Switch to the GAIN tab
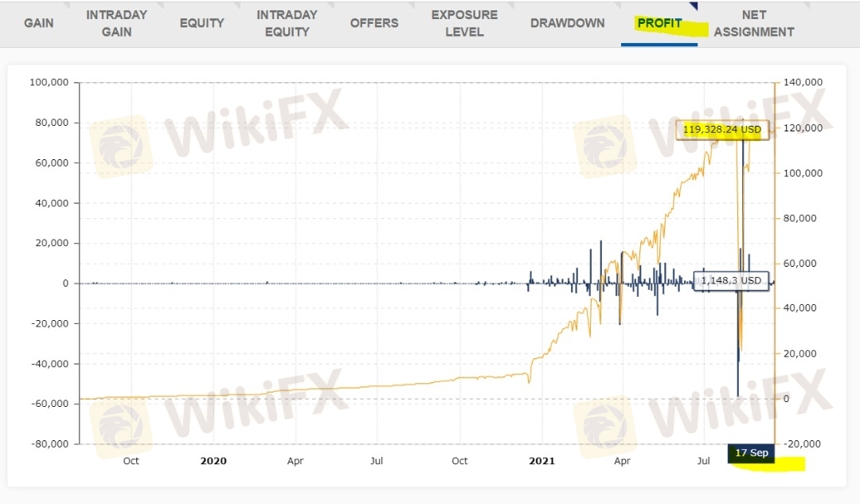The image size is (860, 504). point(38,23)
